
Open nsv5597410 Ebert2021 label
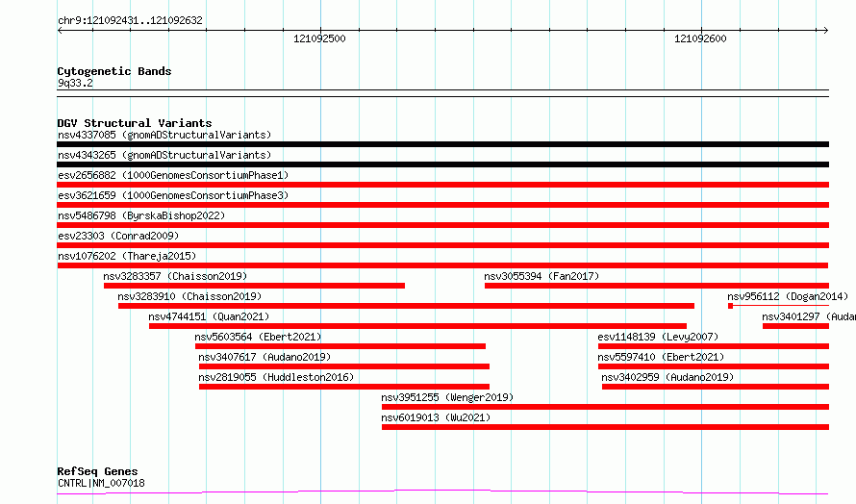(661, 357)
